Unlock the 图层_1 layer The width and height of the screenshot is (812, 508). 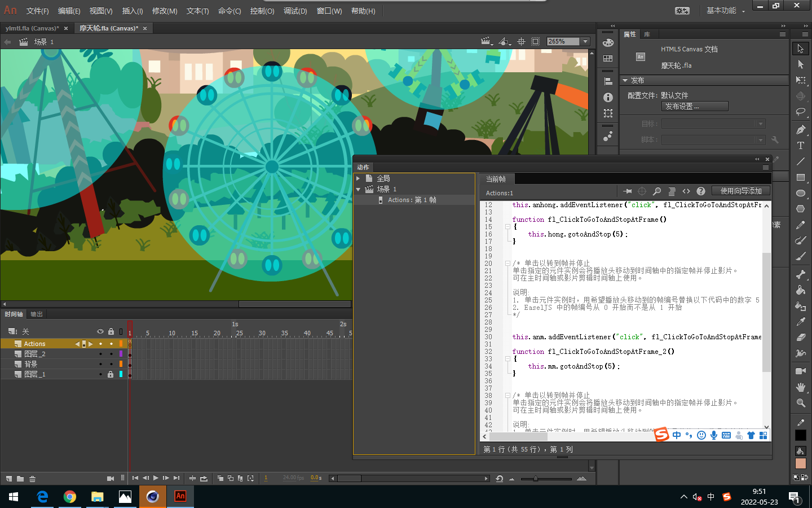pos(111,374)
